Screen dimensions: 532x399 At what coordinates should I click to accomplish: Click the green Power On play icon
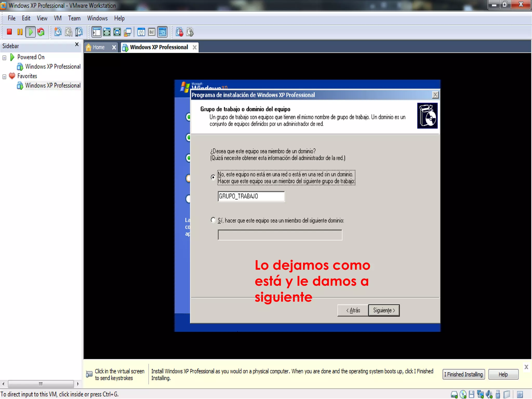point(30,32)
